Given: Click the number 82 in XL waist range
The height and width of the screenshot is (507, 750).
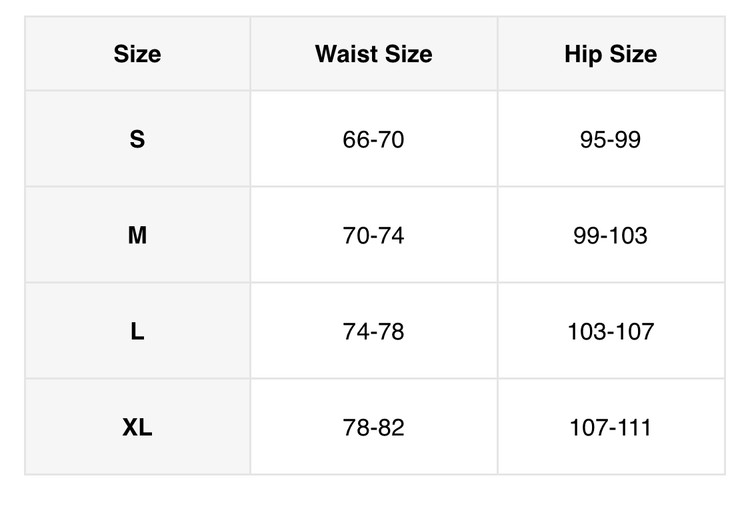Looking at the screenshot, I should pos(391,428).
